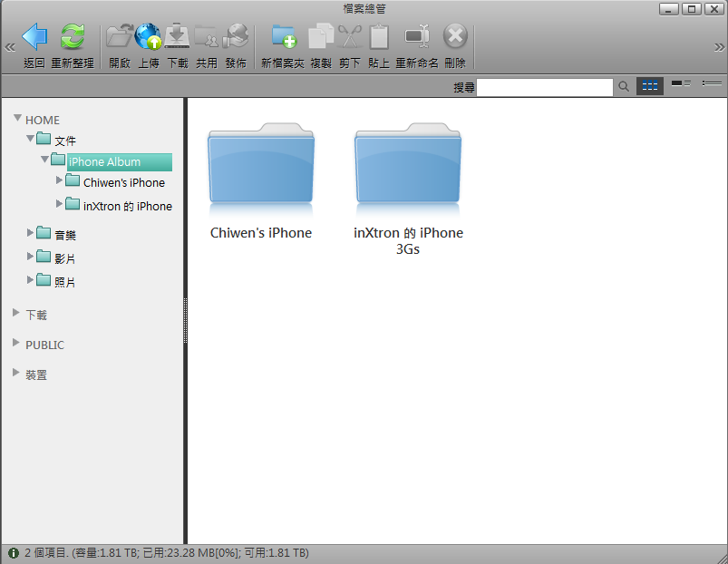
Task: Expand the 下載 section in sidebar
Action: (16, 314)
